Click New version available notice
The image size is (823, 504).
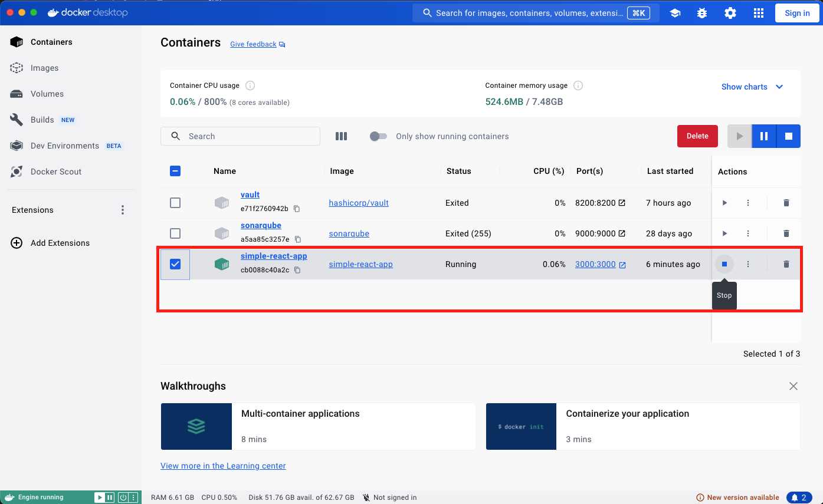click(x=738, y=498)
